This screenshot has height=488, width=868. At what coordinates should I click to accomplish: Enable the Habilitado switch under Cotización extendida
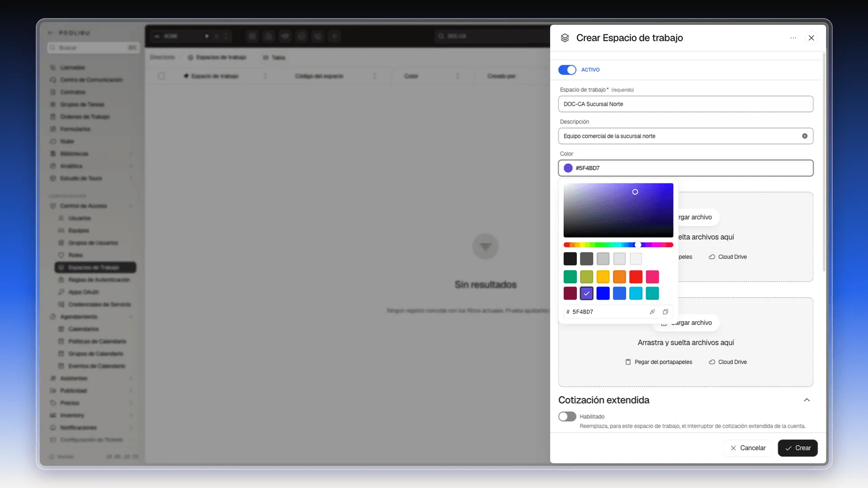567,417
